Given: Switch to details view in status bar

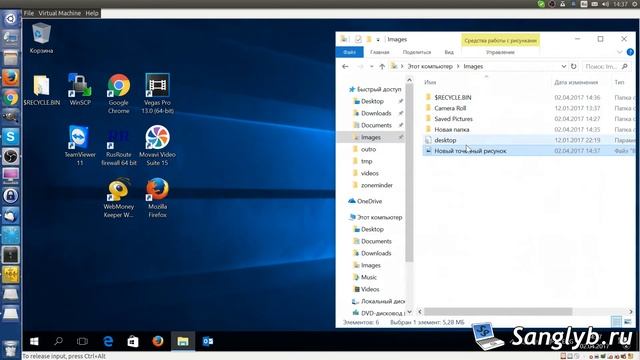Looking at the screenshot, I should (x=616, y=322).
